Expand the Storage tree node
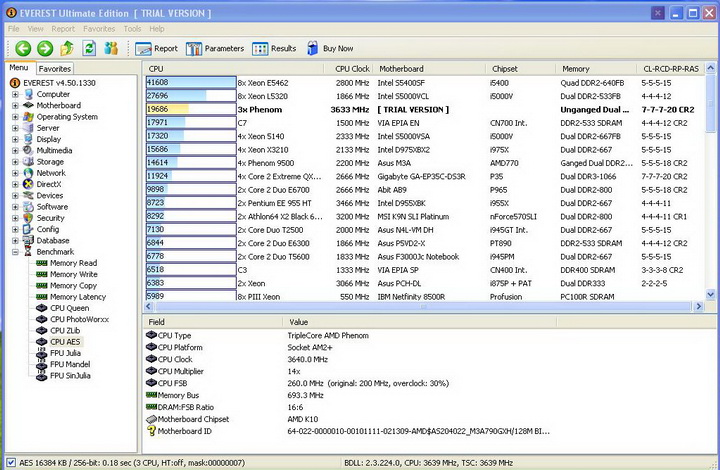 point(15,162)
